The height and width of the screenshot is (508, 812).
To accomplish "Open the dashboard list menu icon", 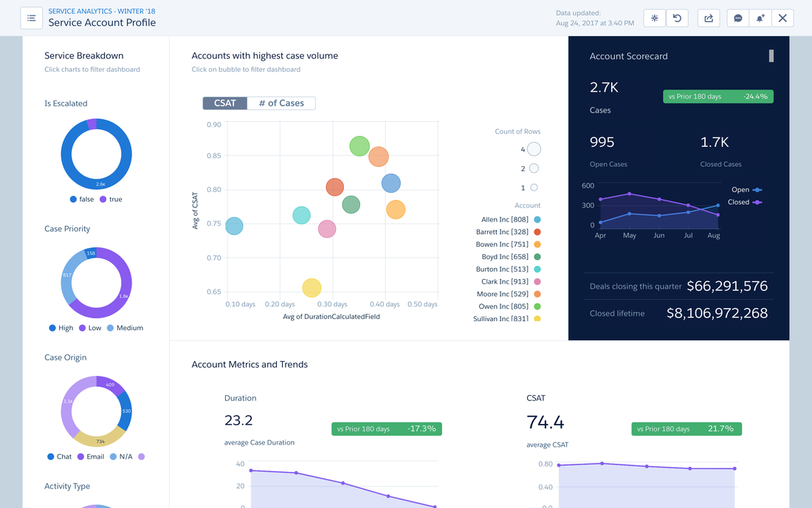I will [x=32, y=18].
